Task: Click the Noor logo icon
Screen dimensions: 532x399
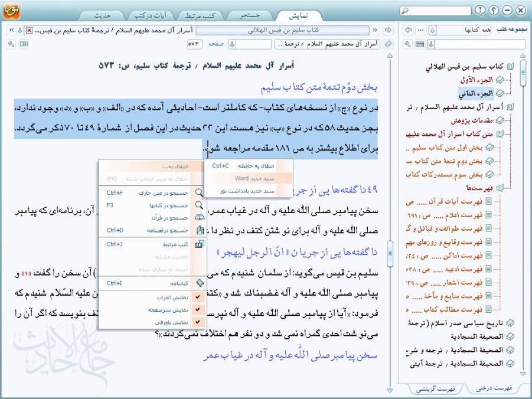Action: click(x=11, y=10)
